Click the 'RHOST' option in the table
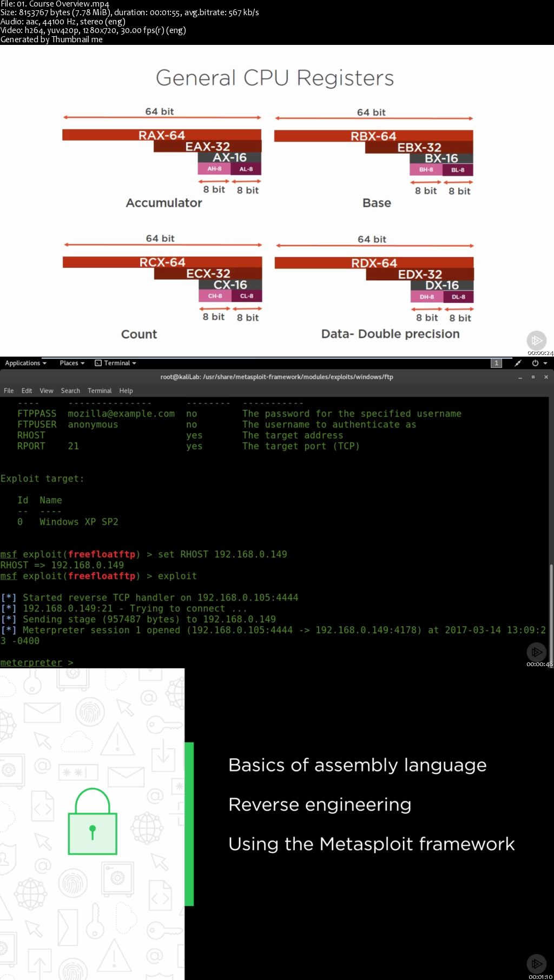 (31, 435)
